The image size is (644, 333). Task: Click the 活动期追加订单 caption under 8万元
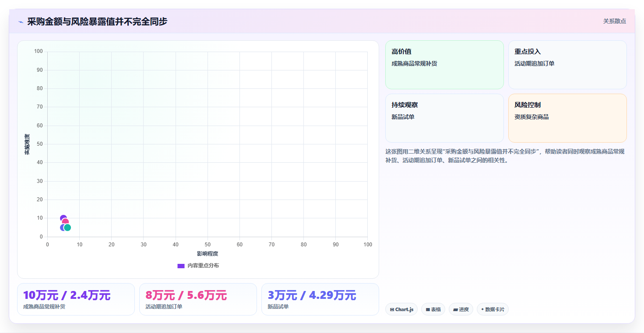coord(164,307)
